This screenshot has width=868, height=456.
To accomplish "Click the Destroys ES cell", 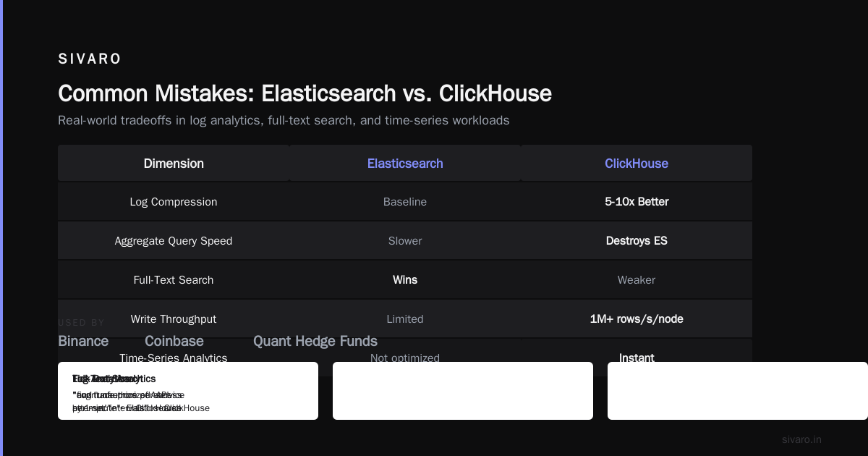I will (637, 241).
